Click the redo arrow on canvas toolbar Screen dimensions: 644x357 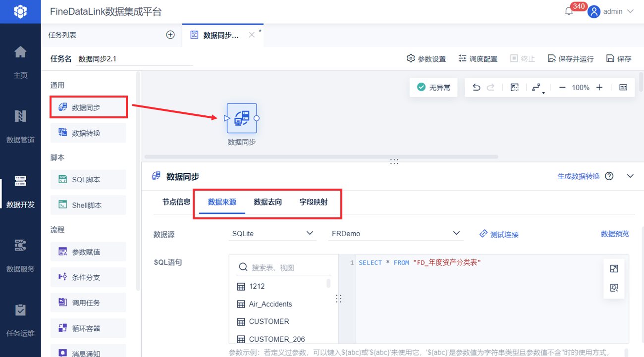(x=490, y=88)
